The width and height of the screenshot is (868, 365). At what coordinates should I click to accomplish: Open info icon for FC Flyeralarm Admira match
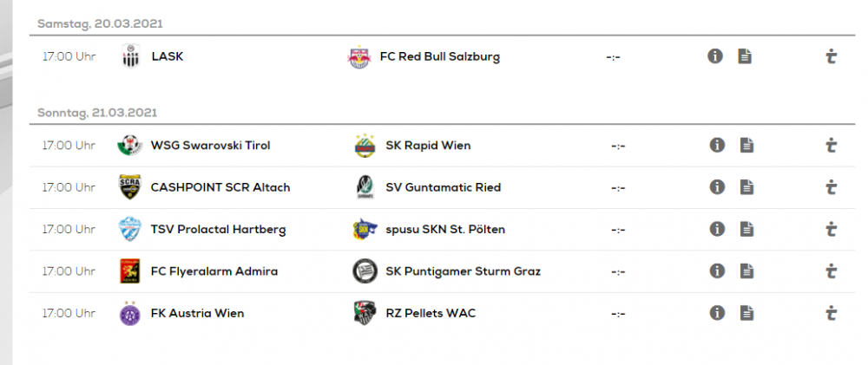(717, 271)
